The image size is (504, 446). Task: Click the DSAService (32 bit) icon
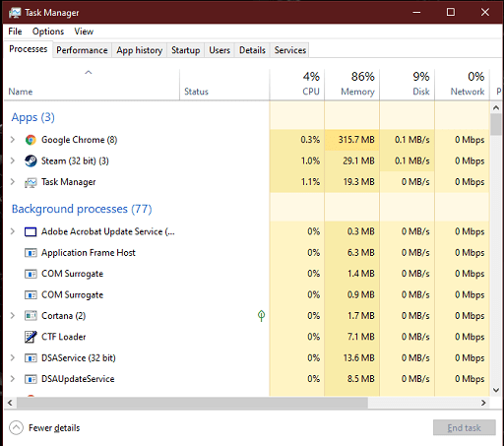click(31, 357)
